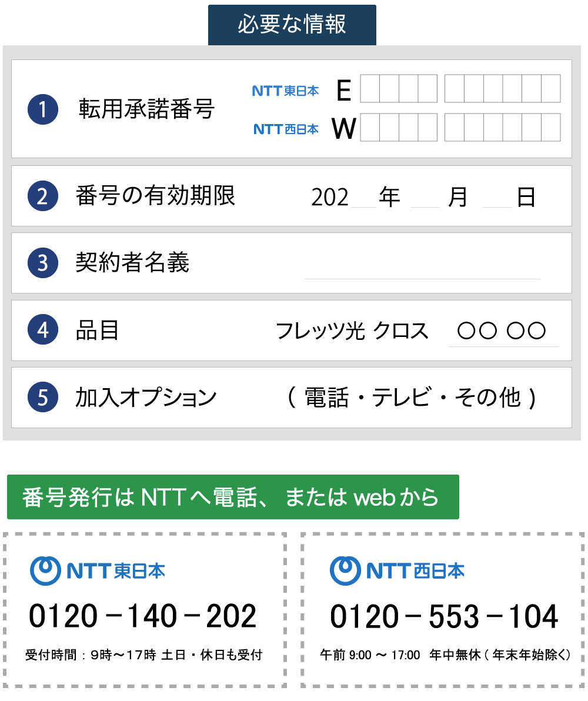This screenshot has width=588, height=701.
Task: Click first digit box of the W number
Action: click(370, 127)
